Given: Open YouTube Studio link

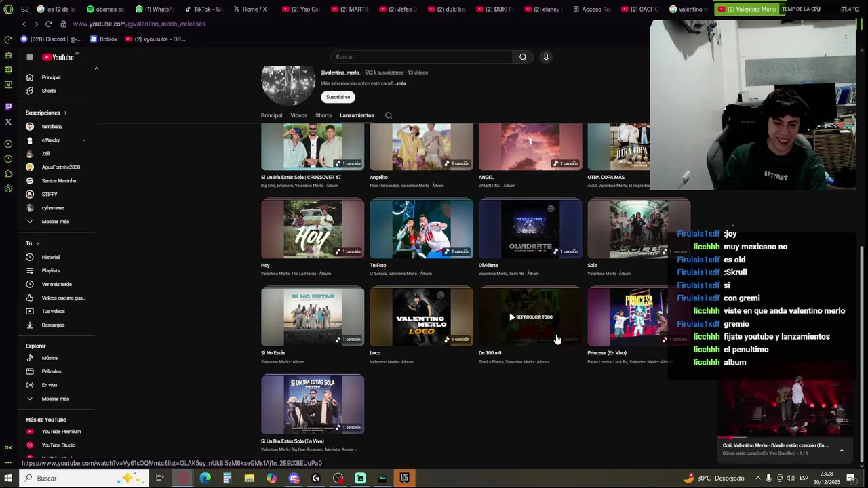Looking at the screenshot, I should 58,445.
